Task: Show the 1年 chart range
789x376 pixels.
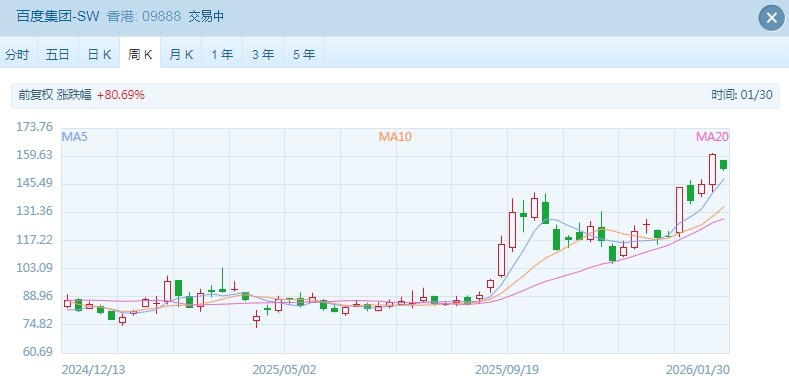Action: tap(222, 54)
